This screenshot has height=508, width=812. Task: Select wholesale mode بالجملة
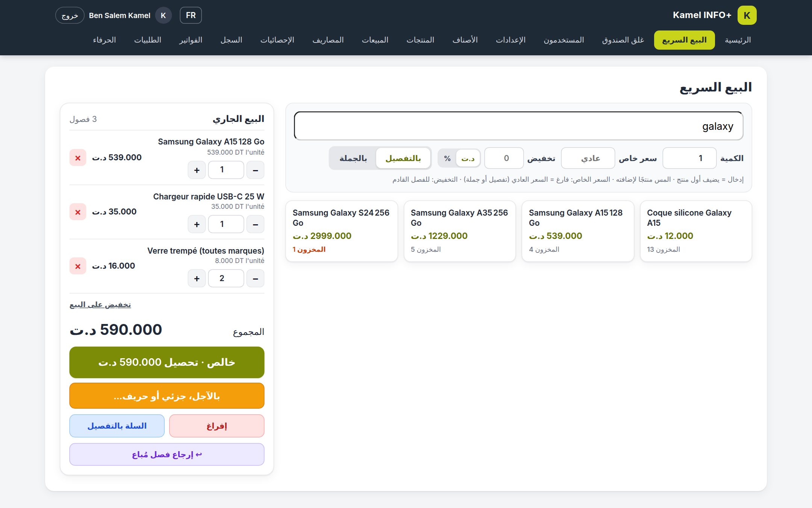pos(353,158)
